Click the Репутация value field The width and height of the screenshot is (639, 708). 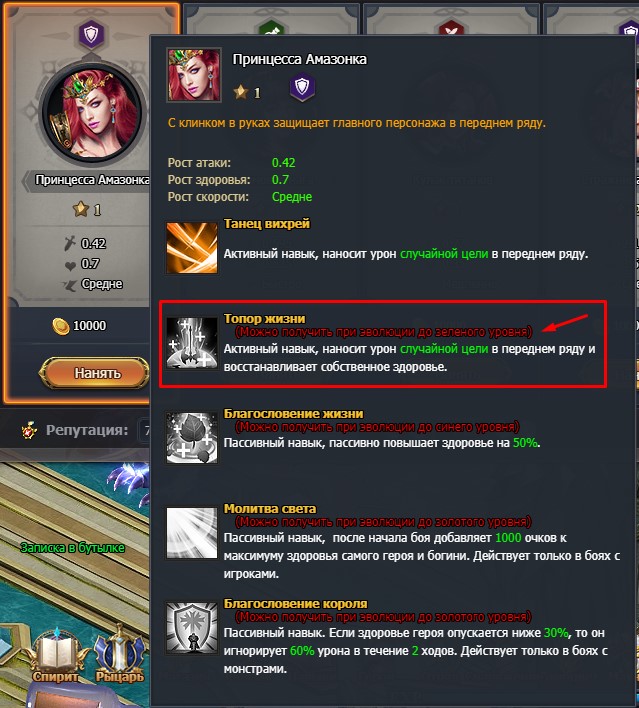click(x=145, y=430)
